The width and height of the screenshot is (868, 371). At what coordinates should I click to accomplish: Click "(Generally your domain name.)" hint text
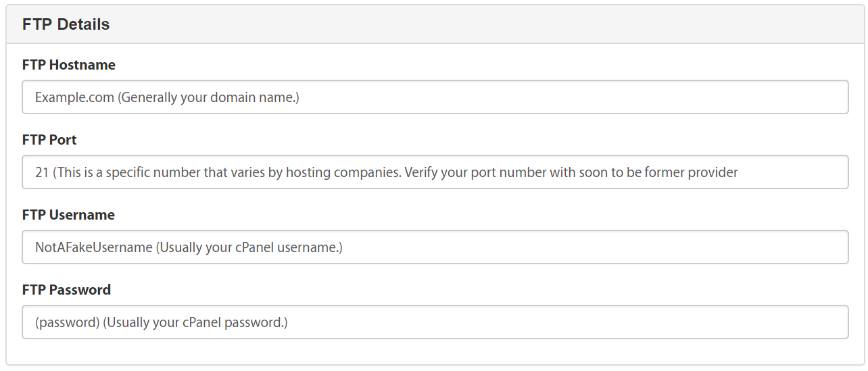209,97
